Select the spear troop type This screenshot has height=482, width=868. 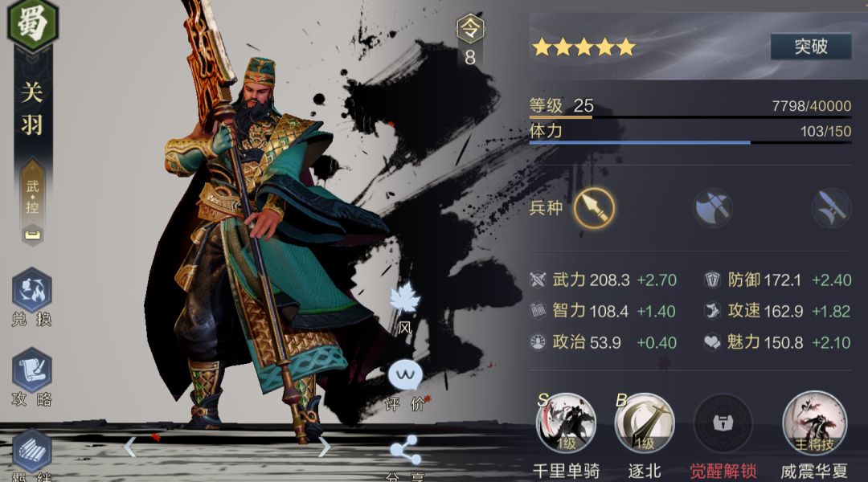(x=594, y=208)
